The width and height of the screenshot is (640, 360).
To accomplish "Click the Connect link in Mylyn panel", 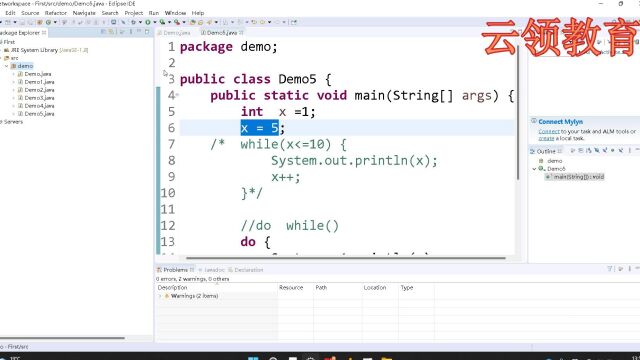I will coord(549,131).
